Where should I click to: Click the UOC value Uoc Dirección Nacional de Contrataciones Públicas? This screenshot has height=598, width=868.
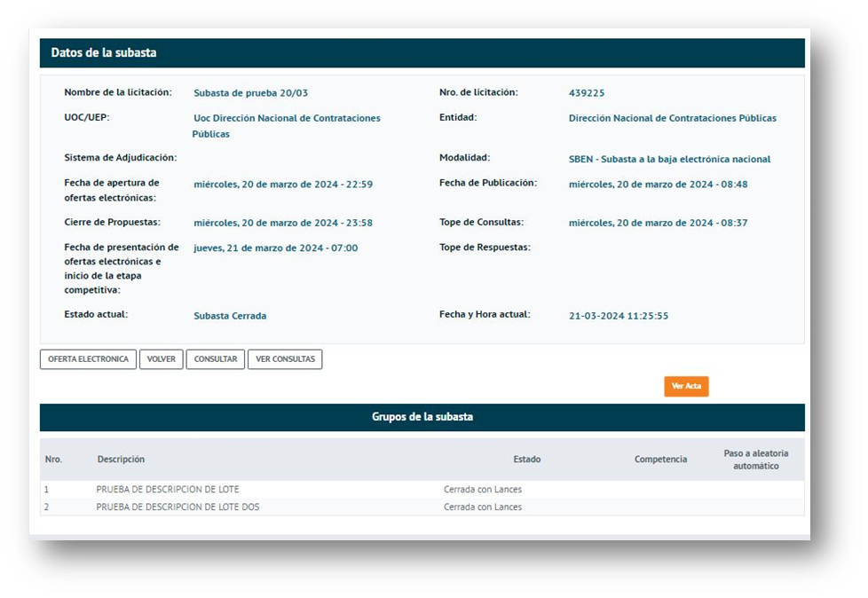[x=286, y=126]
